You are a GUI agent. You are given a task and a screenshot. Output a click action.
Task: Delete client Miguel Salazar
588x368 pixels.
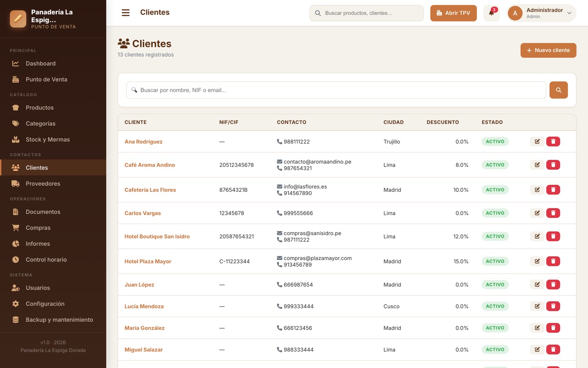pyautogui.click(x=553, y=350)
